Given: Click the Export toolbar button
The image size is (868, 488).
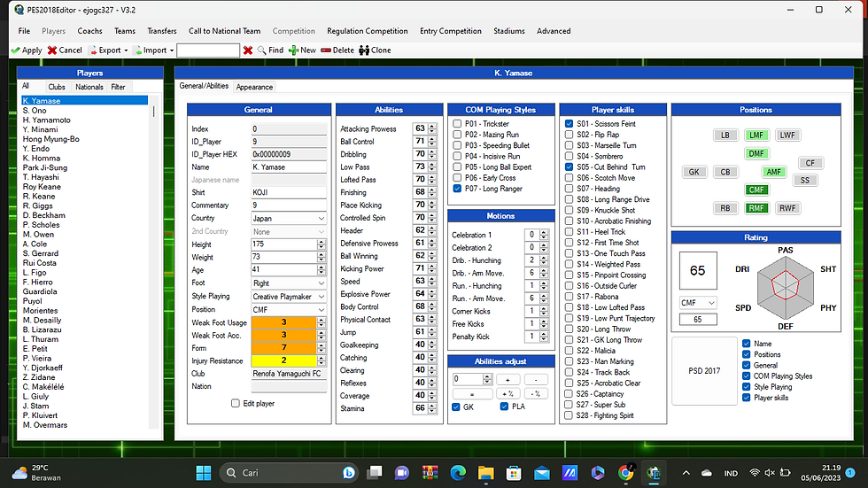Looking at the screenshot, I should pyautogui.click(x=105, y=50).
